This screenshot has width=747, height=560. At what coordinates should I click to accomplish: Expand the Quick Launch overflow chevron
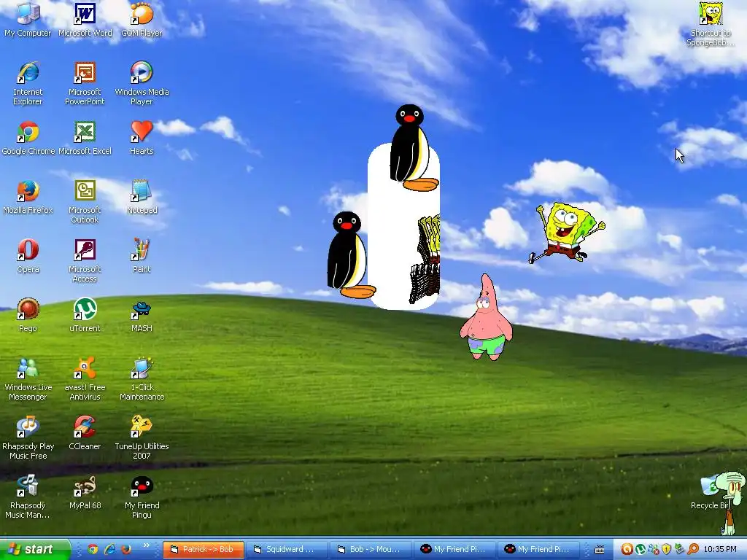coord(146,545)
